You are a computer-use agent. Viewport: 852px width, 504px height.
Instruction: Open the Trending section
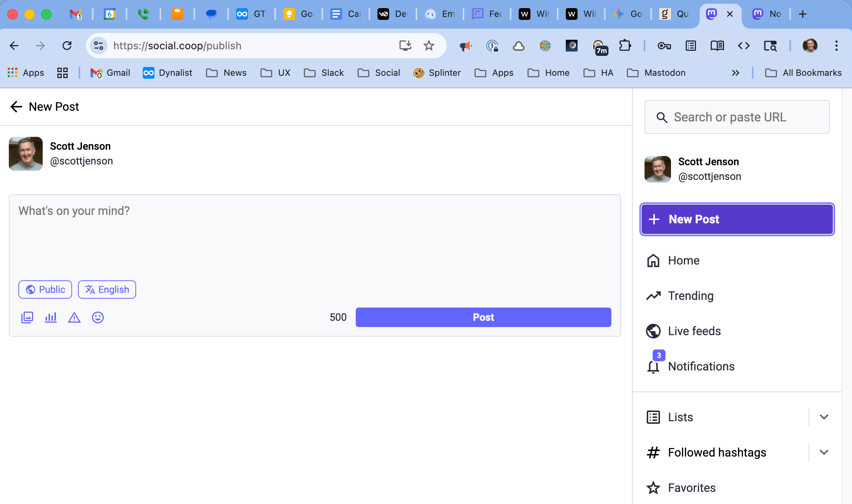pos(690,296)
